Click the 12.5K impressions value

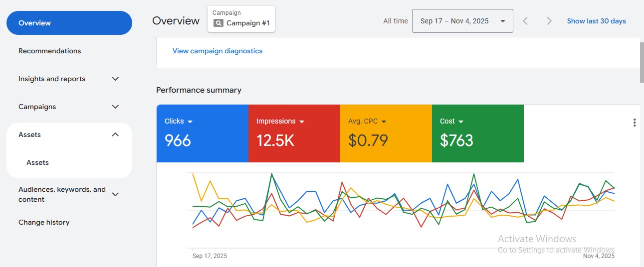(275, 140)
